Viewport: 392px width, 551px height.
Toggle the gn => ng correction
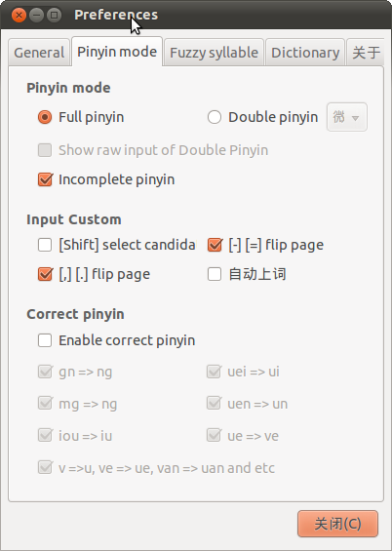75,372
